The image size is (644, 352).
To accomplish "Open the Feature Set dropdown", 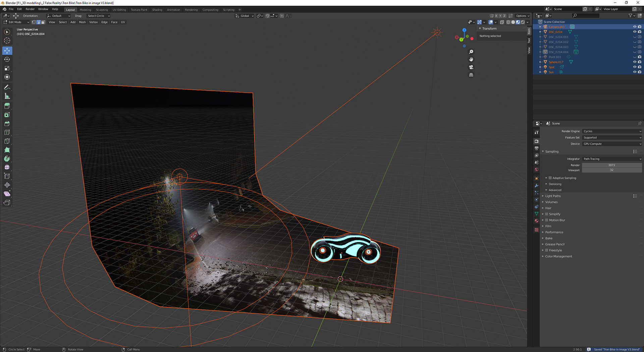I will click(x=612, y=138).
